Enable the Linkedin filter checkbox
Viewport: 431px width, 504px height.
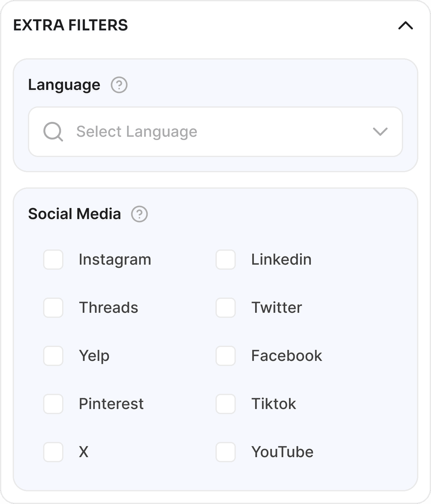pos(226,260)
